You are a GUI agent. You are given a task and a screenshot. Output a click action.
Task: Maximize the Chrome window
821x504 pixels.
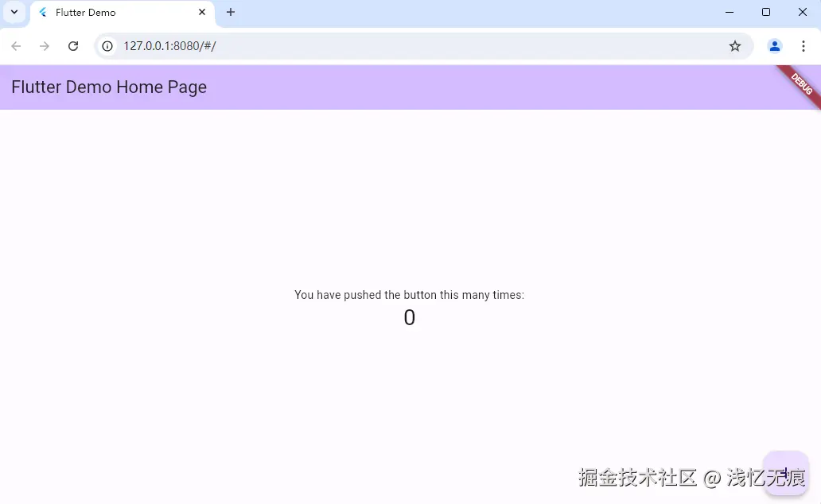coord(766,12)
